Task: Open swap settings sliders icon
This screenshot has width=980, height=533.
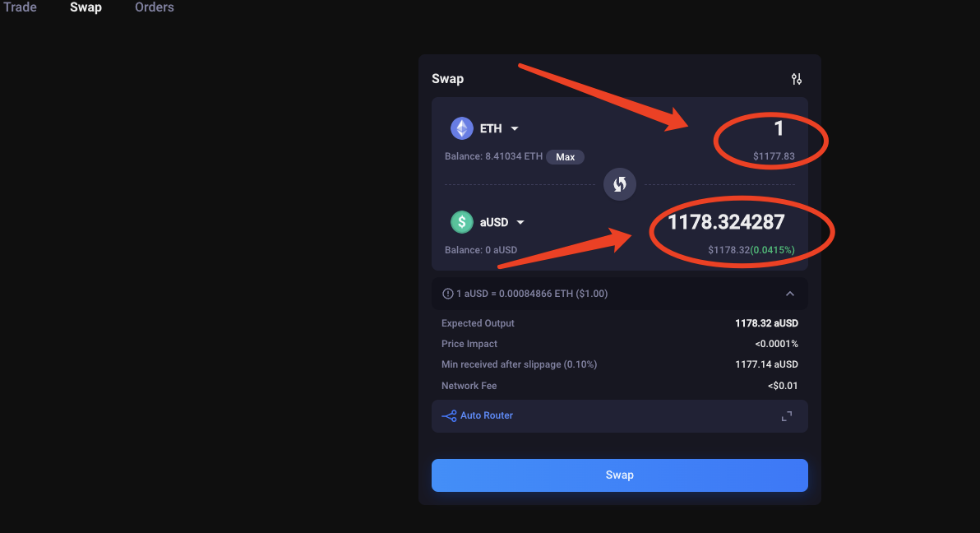Action: tap(796, 79)
